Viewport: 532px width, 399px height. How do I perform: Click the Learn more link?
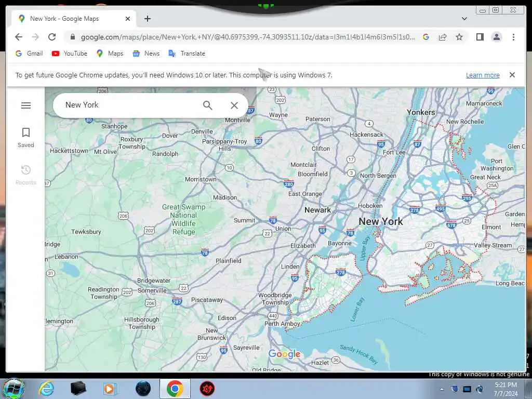483,75
